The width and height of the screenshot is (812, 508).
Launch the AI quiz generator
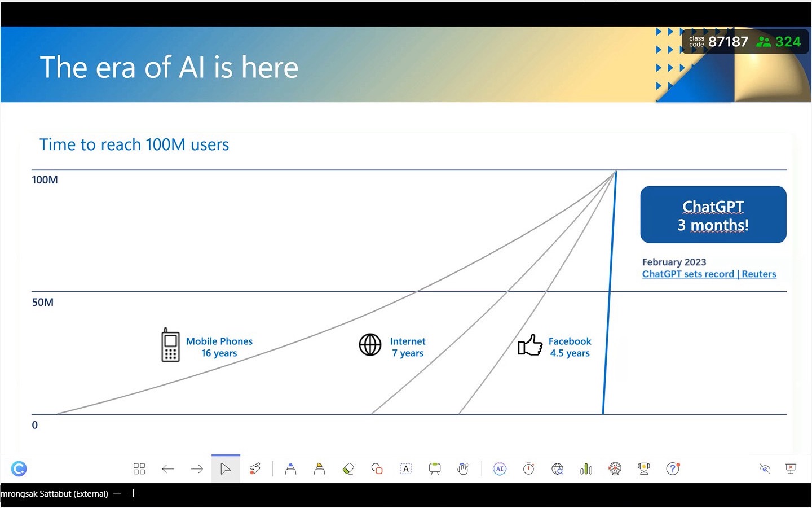[x=500, y=468]
